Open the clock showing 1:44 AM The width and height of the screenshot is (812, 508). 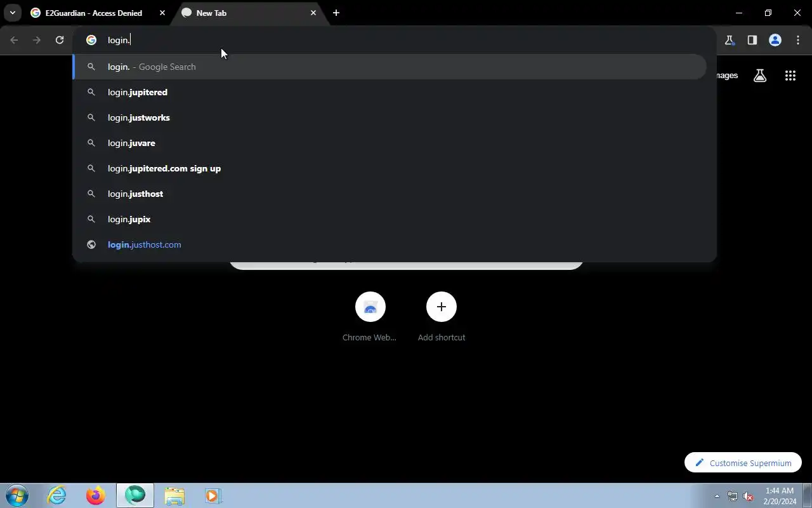[x=780, y=496]
